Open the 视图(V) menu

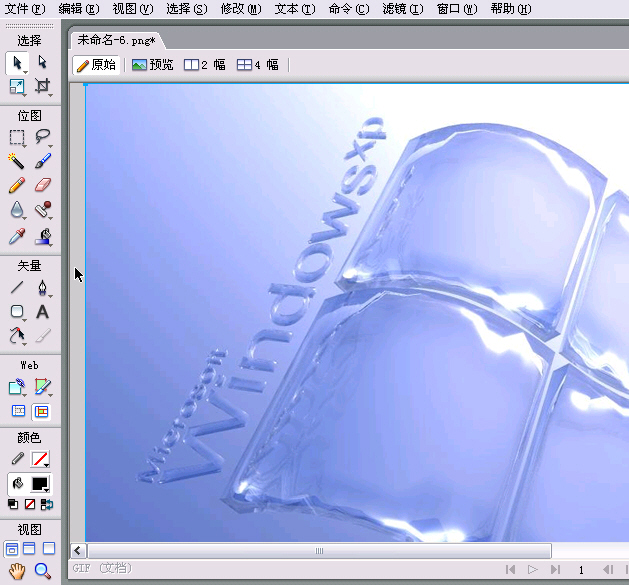tap(133, 8)
